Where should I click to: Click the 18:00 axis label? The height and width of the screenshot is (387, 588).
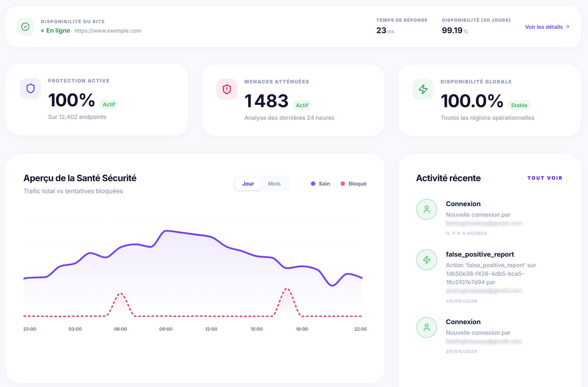click(302, 329)
